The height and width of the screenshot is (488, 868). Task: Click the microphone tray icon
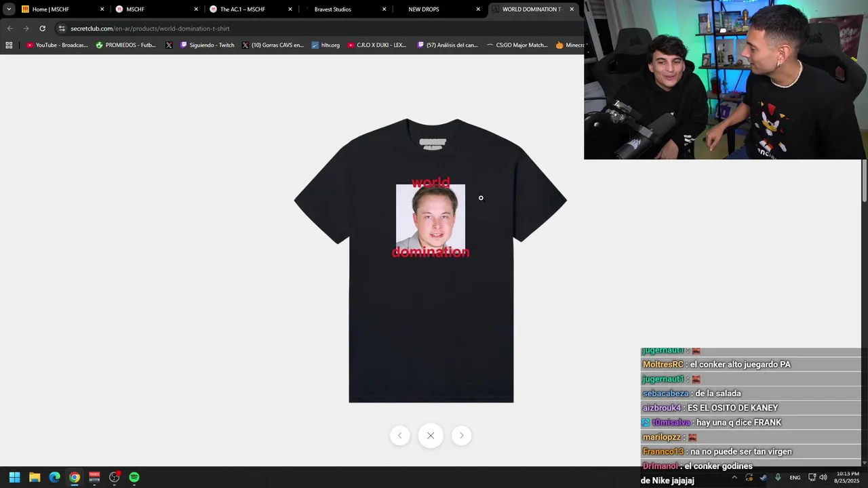pos(778,477)
